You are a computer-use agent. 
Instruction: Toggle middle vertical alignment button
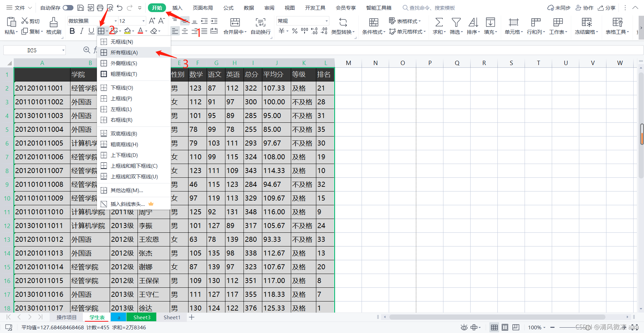[185, 21]
